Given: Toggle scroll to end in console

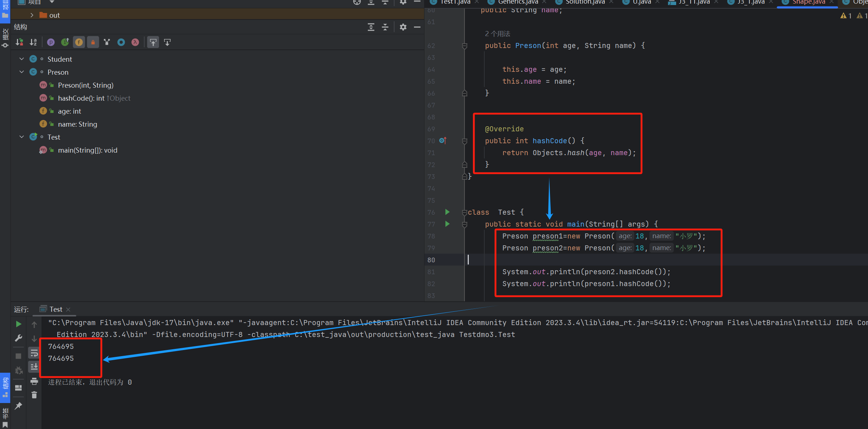Looking at the screenshot, I should pos(34,367).
